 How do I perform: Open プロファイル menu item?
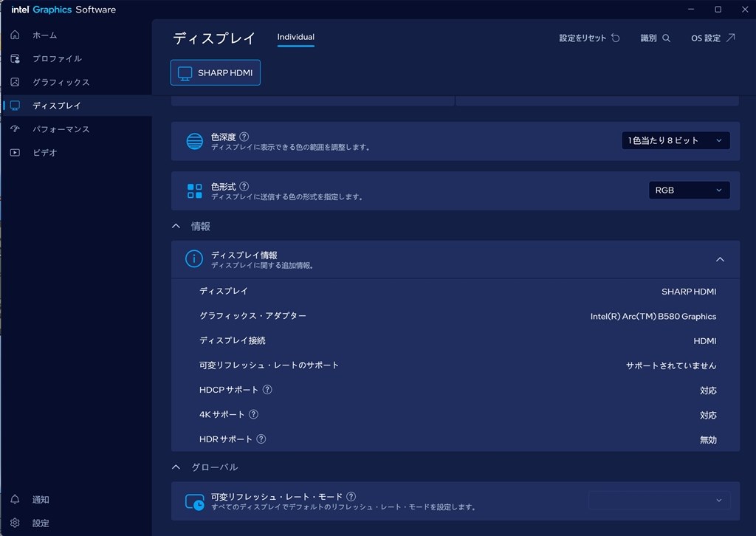[x=57, y=58]
